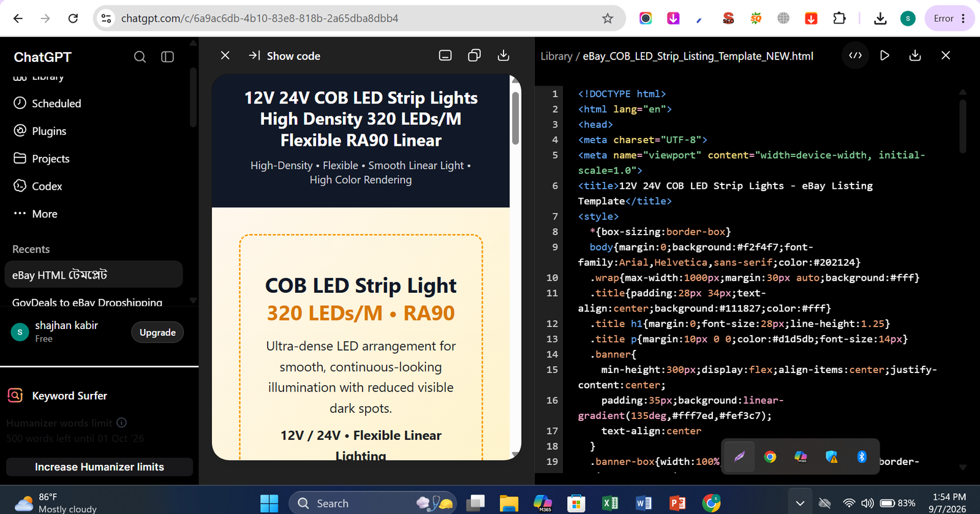Click the preview display mode icon
Screen dimensions: 980x514
pyautogui.click(x=445, y=56)
